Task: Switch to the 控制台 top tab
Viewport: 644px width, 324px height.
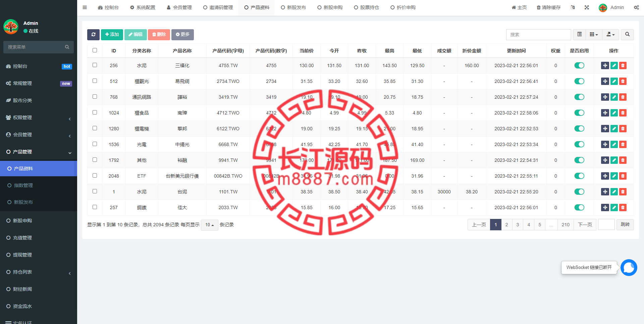Action: coord(108,7)
